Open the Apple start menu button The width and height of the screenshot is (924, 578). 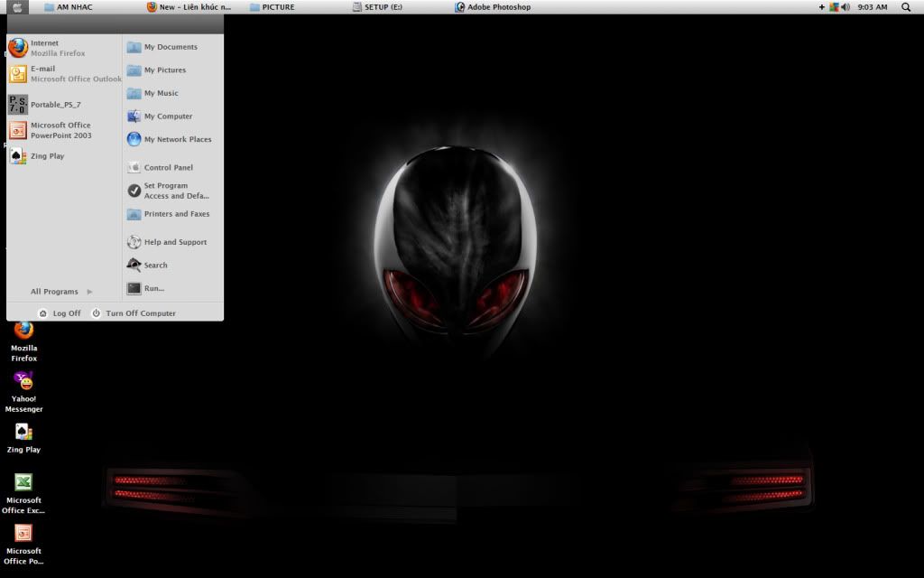tap(17, 7)
